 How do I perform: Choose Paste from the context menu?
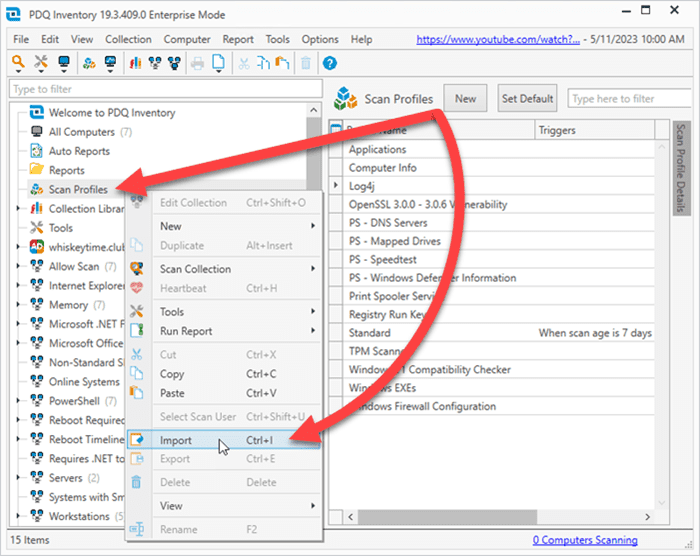(224, 393)
